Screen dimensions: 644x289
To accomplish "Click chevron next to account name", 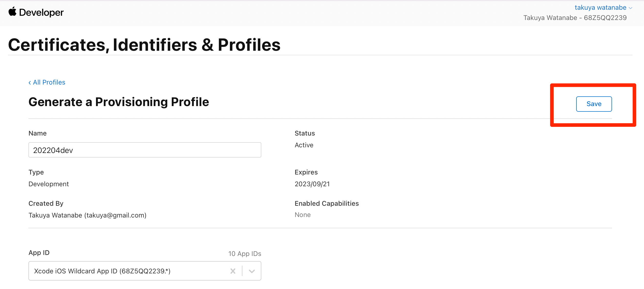I will coord(630,8).
